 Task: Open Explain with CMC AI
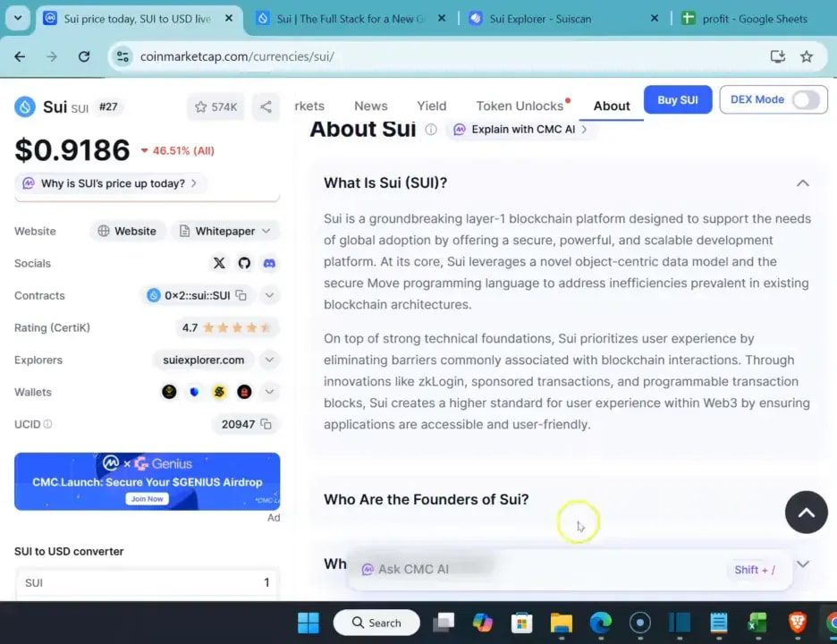click(x=520, y=129)
